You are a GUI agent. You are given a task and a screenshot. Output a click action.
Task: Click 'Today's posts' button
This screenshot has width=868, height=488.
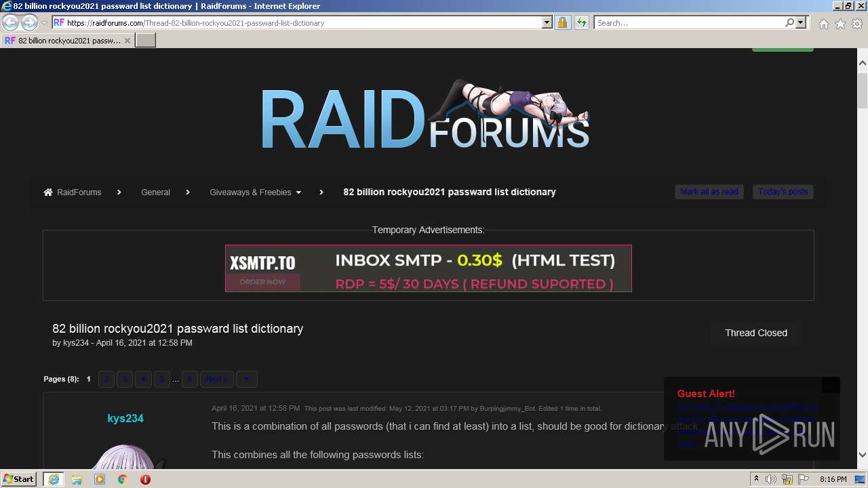point(783,192)
